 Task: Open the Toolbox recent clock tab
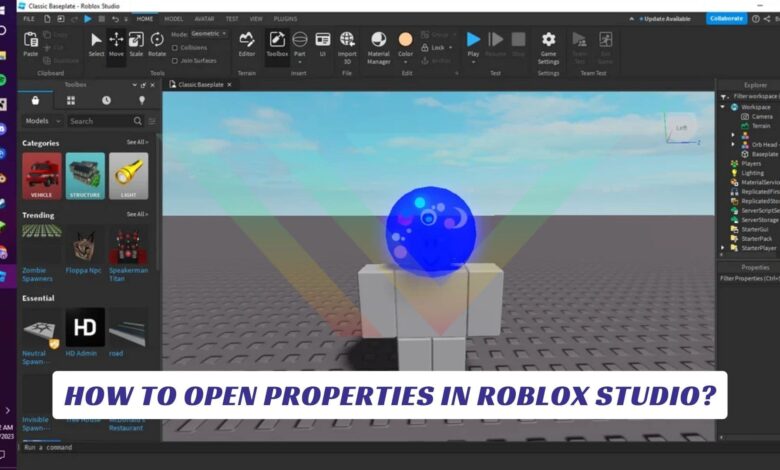point(106,100)
